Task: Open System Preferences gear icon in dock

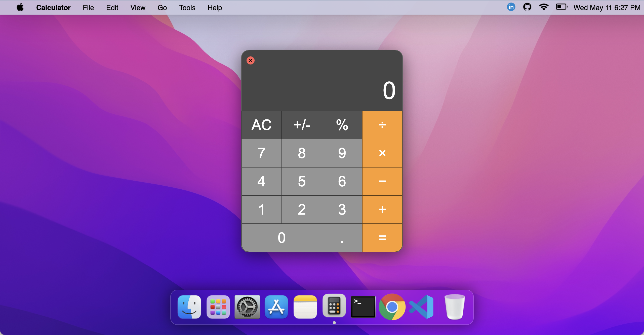Action: [x=247, y=307]
